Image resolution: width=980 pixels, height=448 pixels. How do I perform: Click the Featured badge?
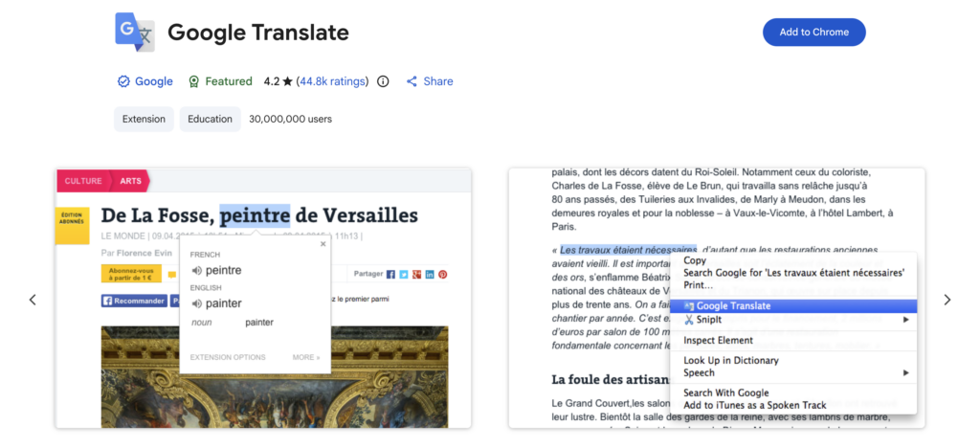tap(220, 81)
